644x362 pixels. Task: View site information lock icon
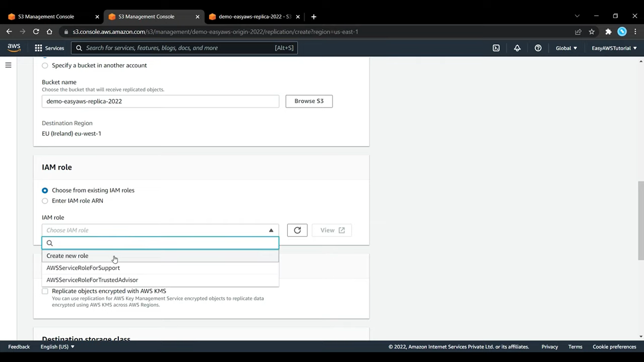point(66,32)
